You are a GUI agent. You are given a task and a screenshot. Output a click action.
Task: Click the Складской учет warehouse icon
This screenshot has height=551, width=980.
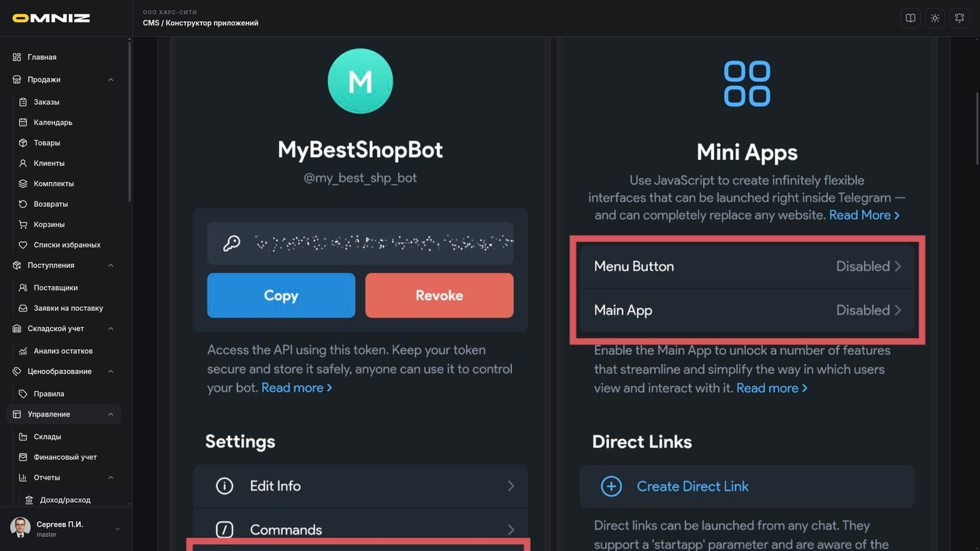pyautogui.click(x=17, y=329)
